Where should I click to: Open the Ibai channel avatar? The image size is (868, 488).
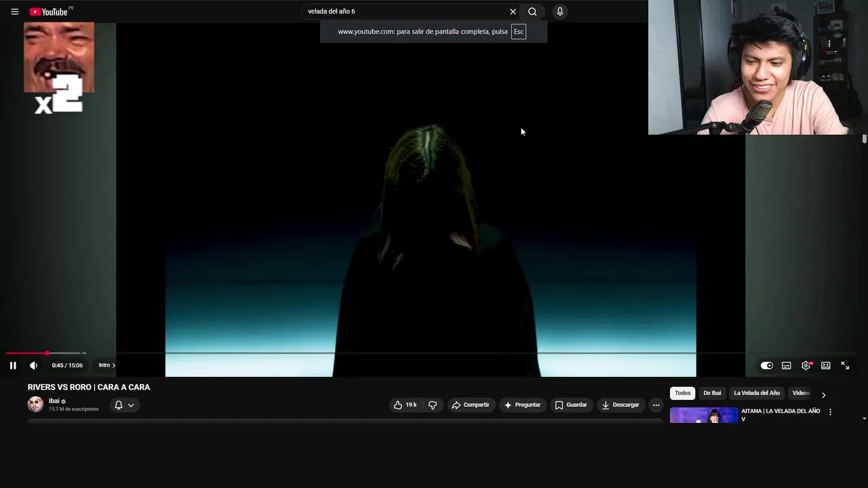pos(35,405)
